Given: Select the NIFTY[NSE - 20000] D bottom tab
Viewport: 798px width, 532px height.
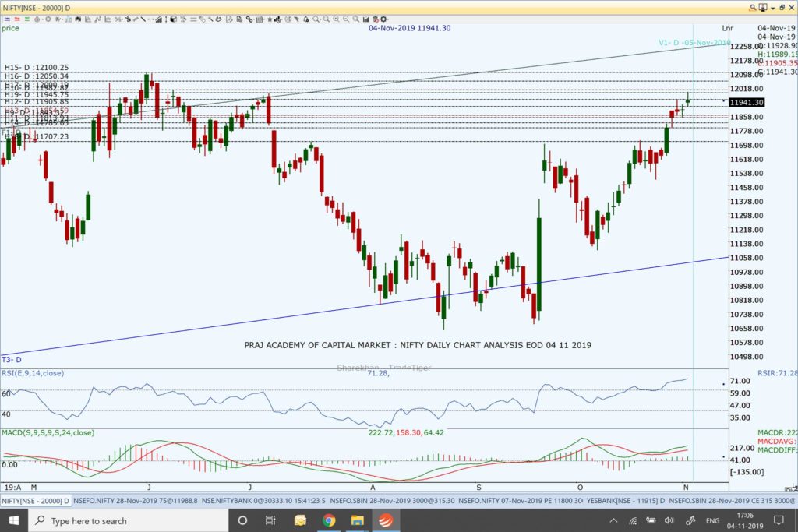Looking at the screenshot, I should coord(36,501).
